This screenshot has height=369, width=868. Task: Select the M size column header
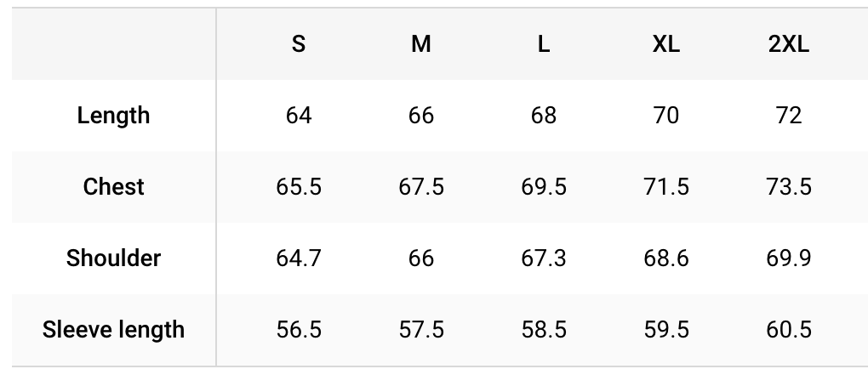click(x=420, y=43)
